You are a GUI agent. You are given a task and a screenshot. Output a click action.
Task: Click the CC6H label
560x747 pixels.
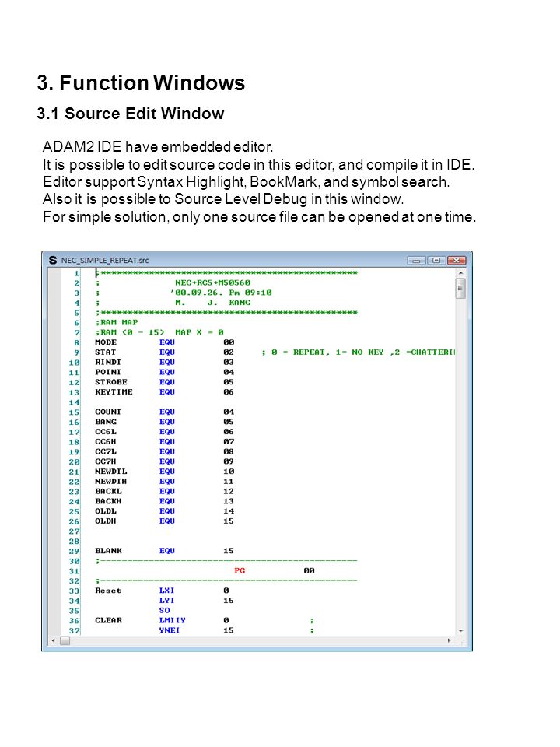106,442
